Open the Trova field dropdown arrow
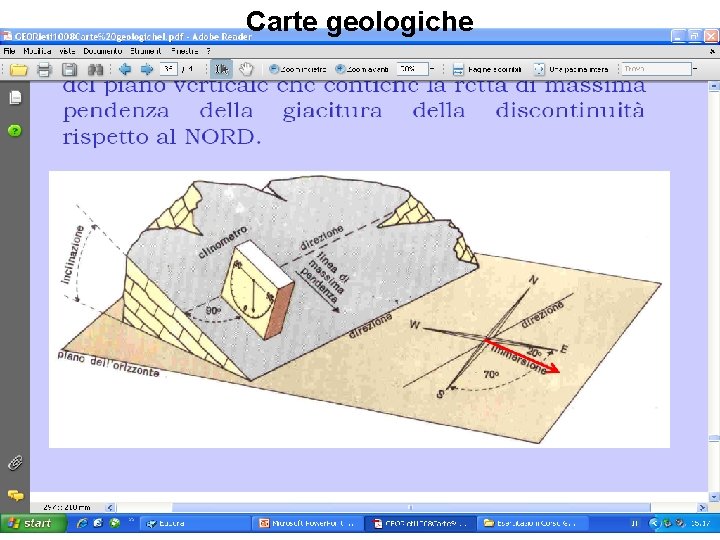The height and width of the screenshot is (540, 720). 695,69
